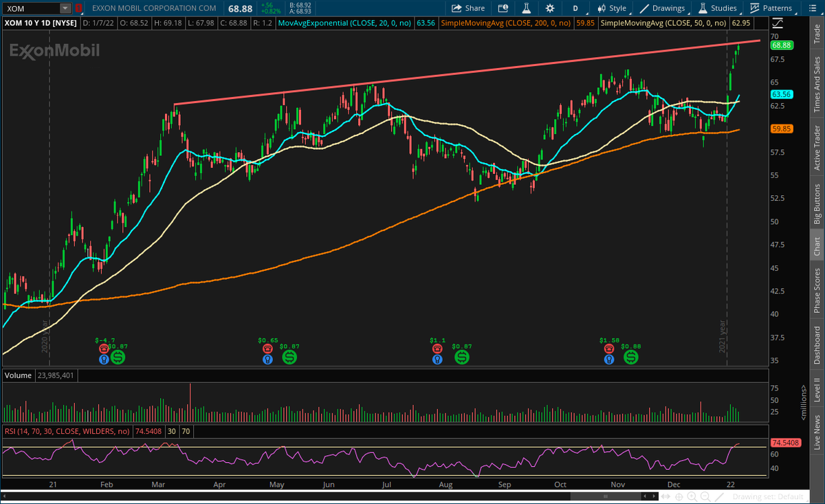Click the zoom out magnifier icon

pos(705,497)
